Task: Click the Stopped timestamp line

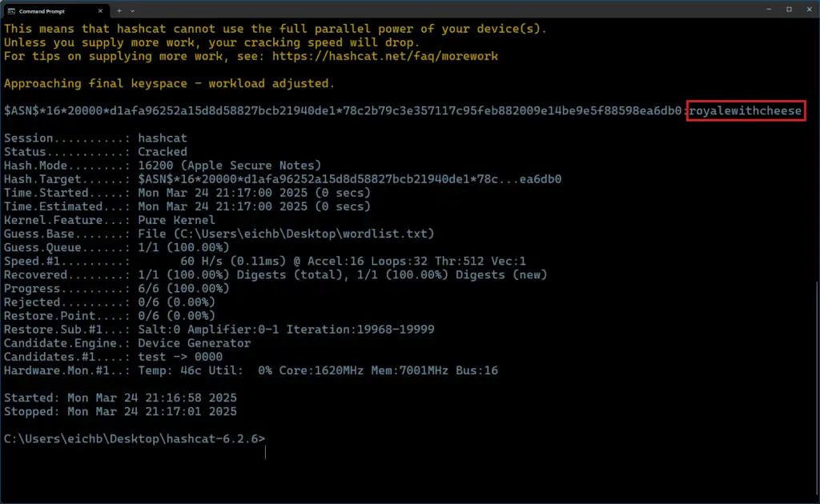Action: (120, 411)
